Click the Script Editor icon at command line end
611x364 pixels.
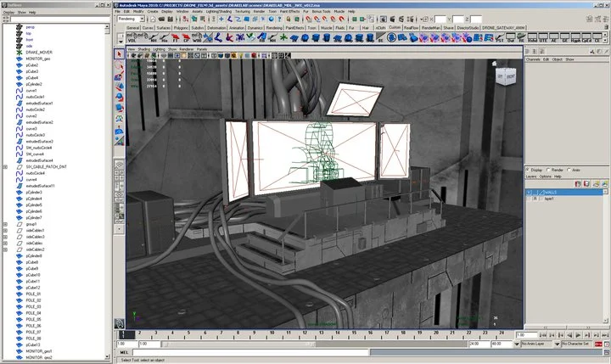click(606, 352)
